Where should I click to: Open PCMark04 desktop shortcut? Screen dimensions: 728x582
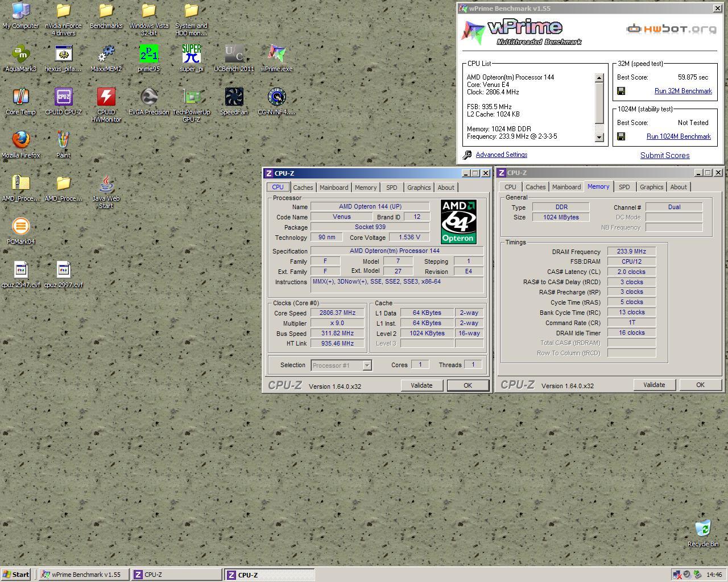(x=20, y=231)
